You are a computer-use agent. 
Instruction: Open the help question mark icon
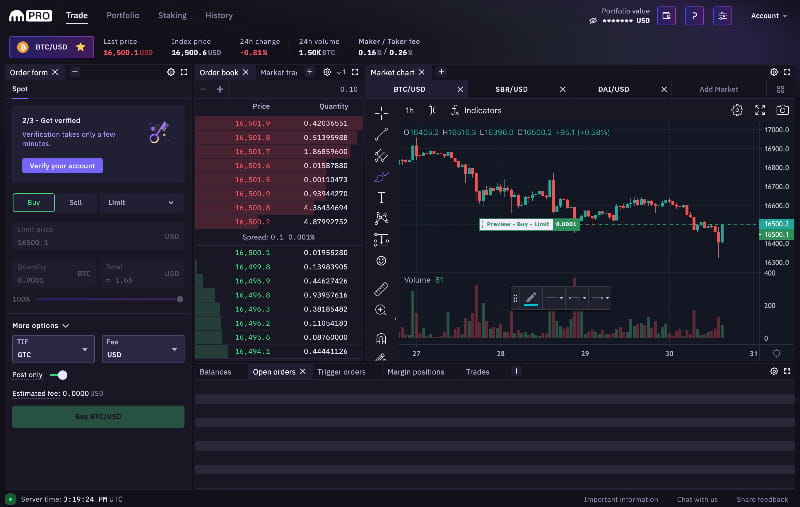point(694,16)
